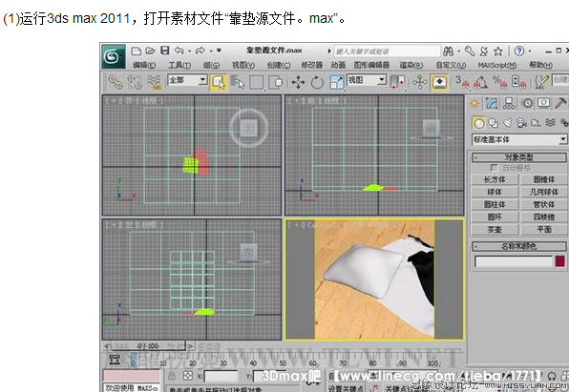Expand the Undo history dropdown arrow

(x=189, y=52)
